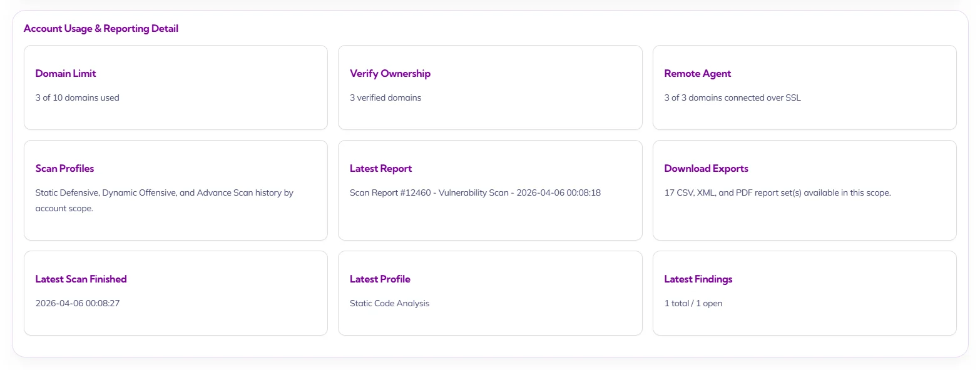Click the '3 of 10 domains used' text
The width and height of the screenshot is (980, 370).
click(x=77, y=97)
